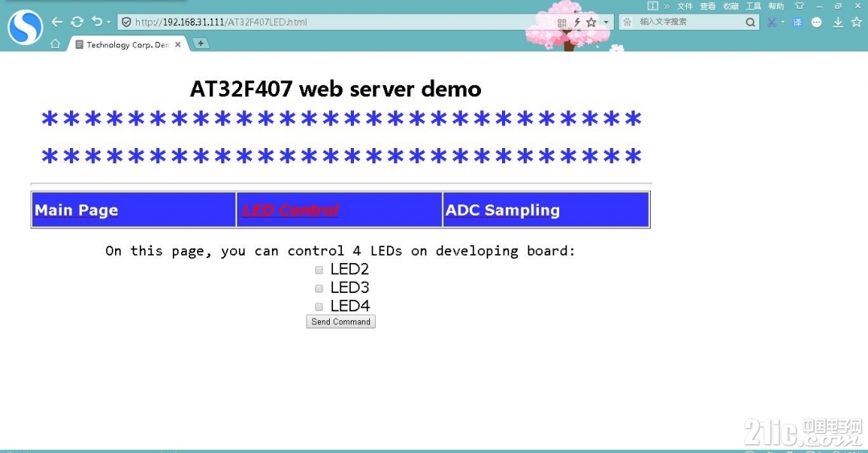
Task: Click the magnifier search icon
Action: (x=750, y=23)
